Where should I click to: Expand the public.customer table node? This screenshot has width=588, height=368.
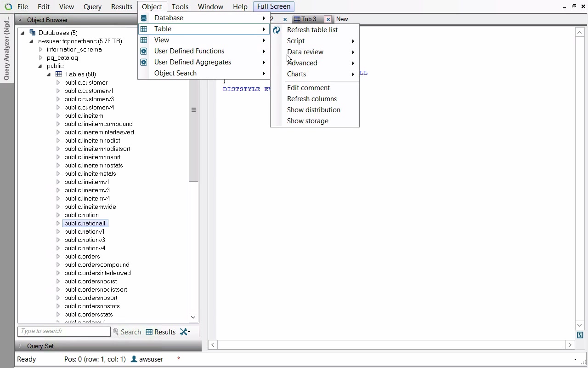click(x=58, y=83)
